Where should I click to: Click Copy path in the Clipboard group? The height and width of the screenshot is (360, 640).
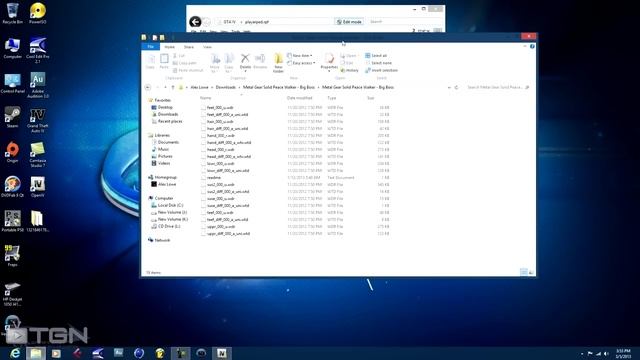184,63
